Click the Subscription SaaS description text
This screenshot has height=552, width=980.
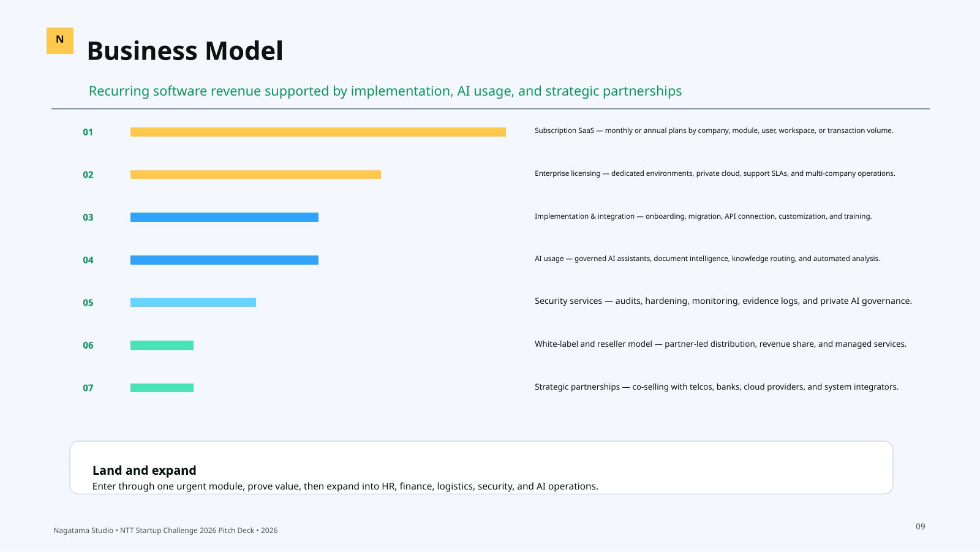pos(714,130)
